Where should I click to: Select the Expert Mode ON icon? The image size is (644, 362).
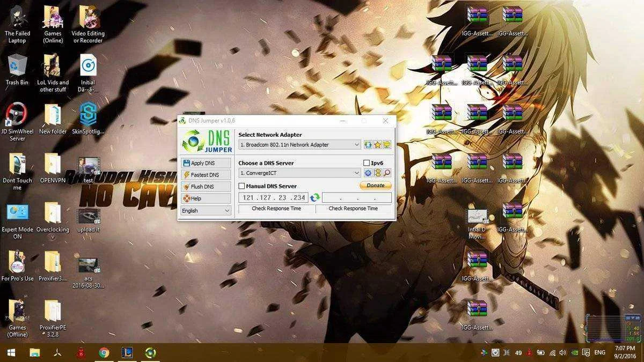(x=17, y=221)
